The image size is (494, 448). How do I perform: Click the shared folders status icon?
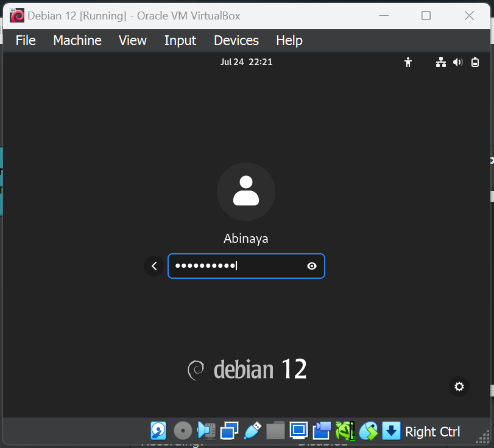pos(275,430)
